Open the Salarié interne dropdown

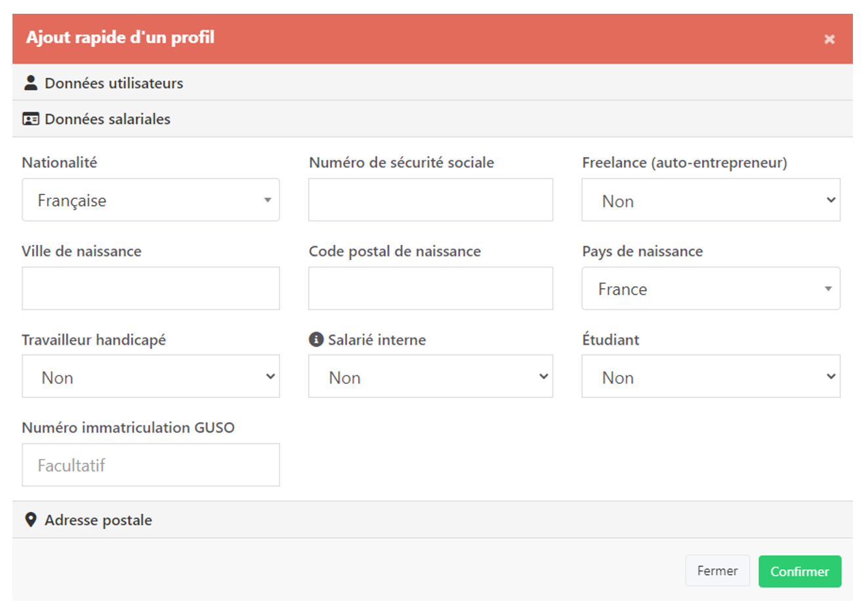[430, 377]
